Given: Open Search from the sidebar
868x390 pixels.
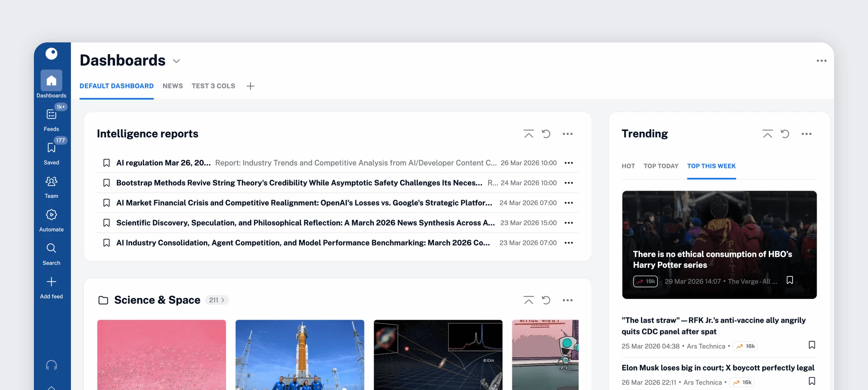Looking at the screenshot, I should [x=51, y=248].
